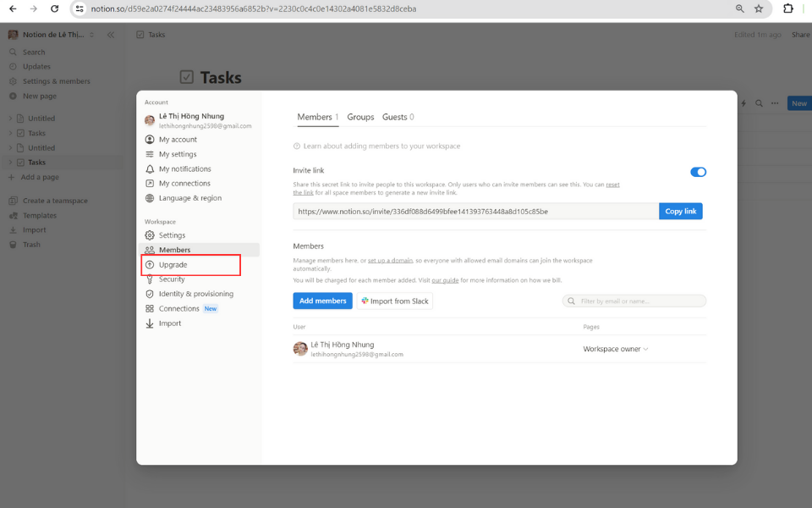This screenshot has width=812, height=508.
Task: Click the Filter by email or name field
Action: pos(634,301)
